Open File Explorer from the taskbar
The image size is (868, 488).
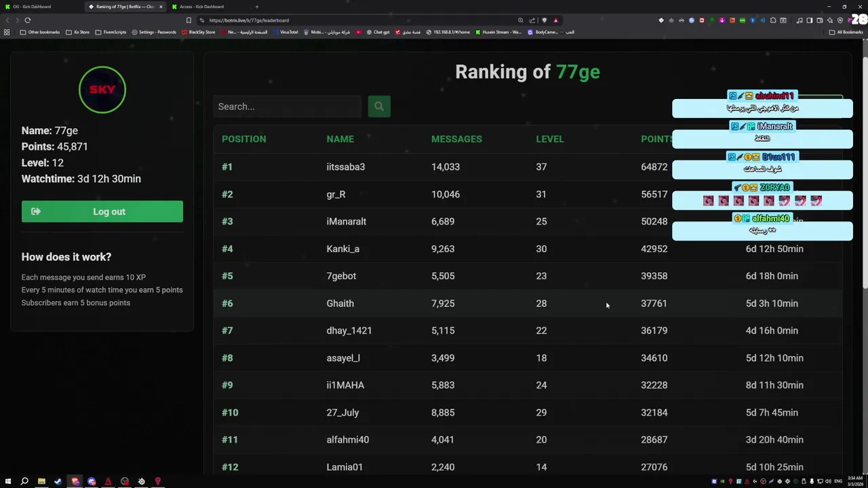pyautogui.click(x=41, y=481)
